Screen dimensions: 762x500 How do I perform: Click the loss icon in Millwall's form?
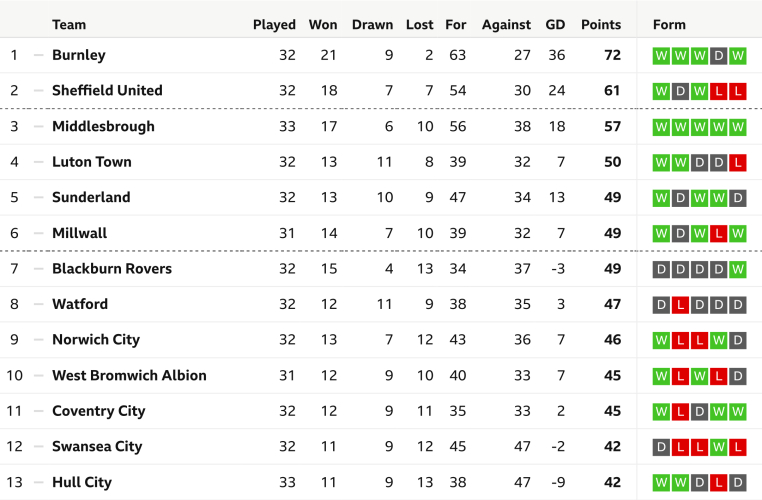718,233
